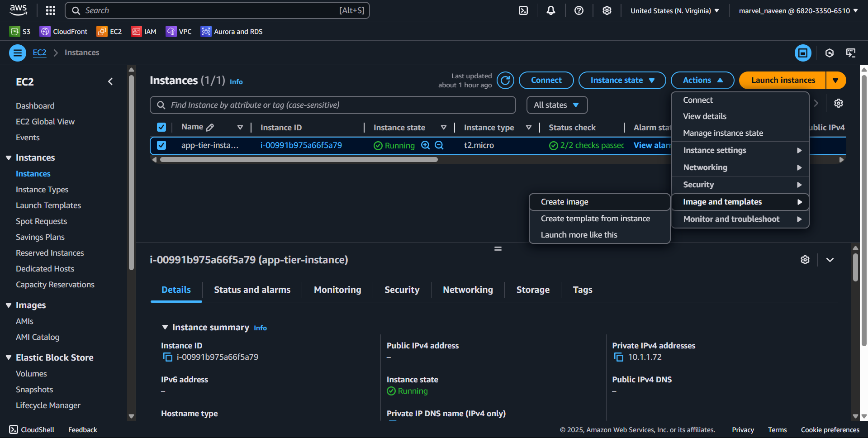Open the marvel_naveen account menu

[x=798, y=10]
